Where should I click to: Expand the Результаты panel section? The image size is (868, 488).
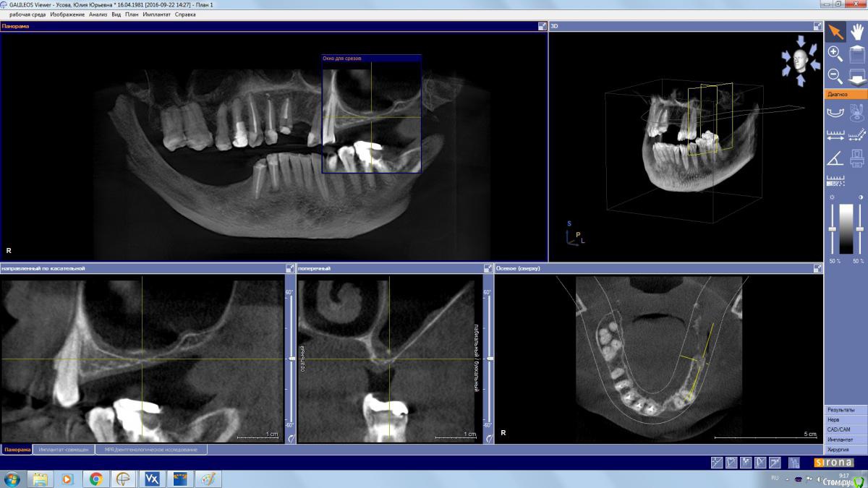(x=846, y=409)
